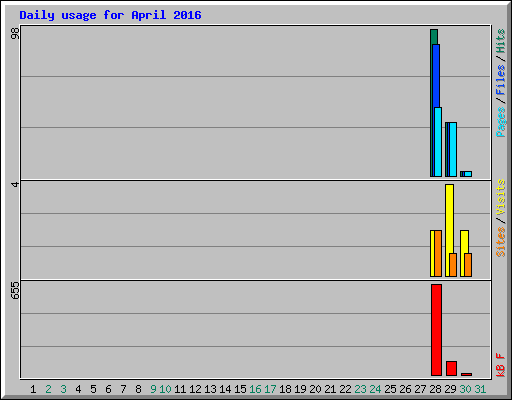
Task: Click day label 20 on the x-axis
Action: (315, 389)
